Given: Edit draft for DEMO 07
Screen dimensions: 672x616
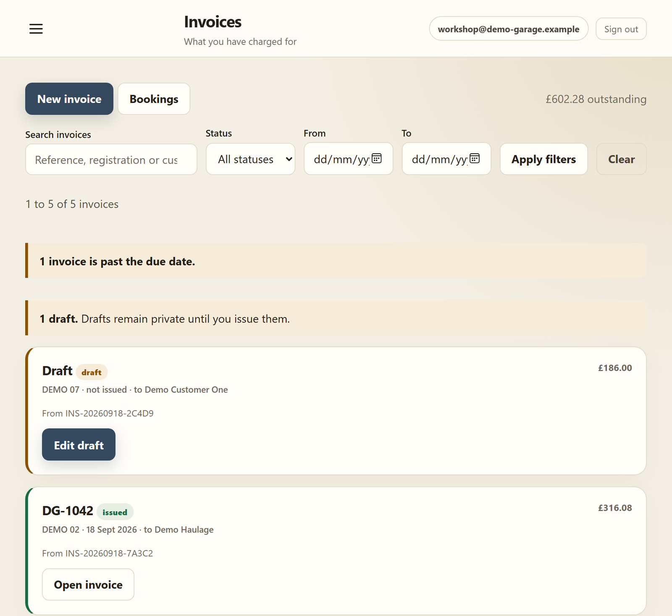Looking at the screenshot, I should (79, 445).
